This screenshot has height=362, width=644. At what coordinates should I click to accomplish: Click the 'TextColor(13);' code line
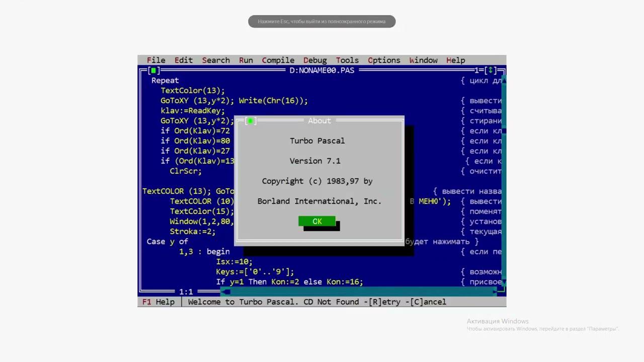coord(193,90)
